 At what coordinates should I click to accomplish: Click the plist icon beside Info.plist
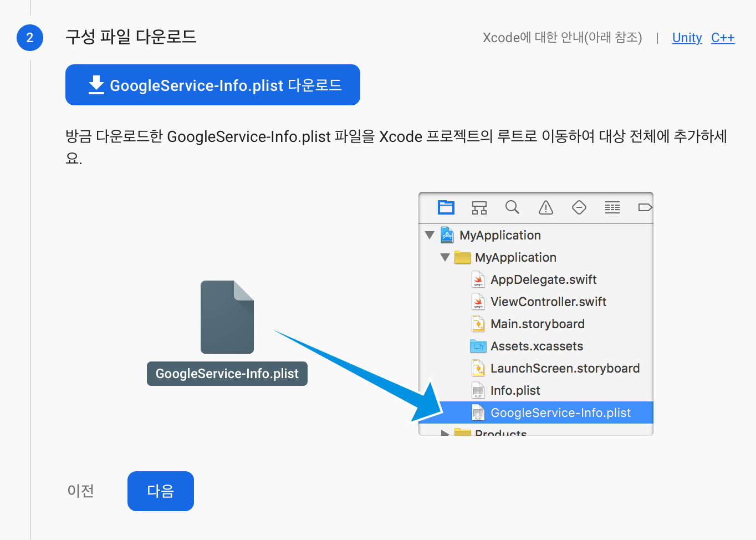478,390
